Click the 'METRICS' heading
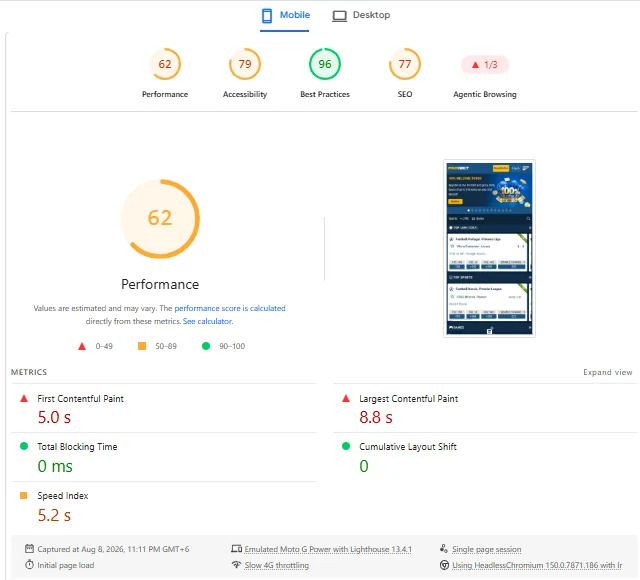This screenshot has height=580, width=640. pyautogui.click(x=29, y=372)
